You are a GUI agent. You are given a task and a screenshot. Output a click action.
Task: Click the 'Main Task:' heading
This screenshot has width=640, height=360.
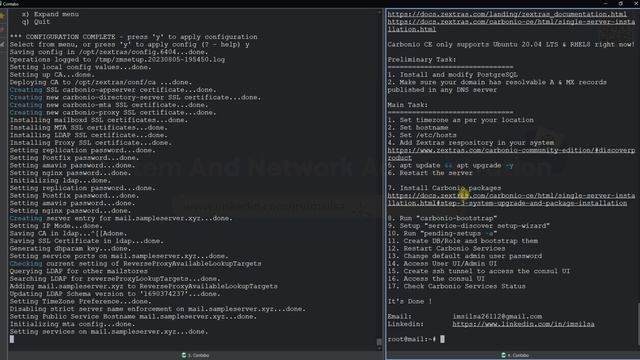(x=407, y=105)
